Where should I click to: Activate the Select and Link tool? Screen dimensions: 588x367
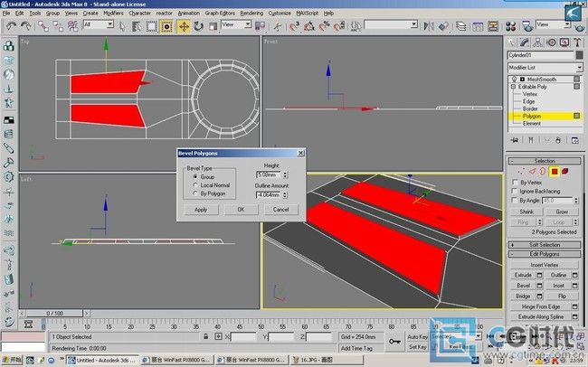pos(43,26)
